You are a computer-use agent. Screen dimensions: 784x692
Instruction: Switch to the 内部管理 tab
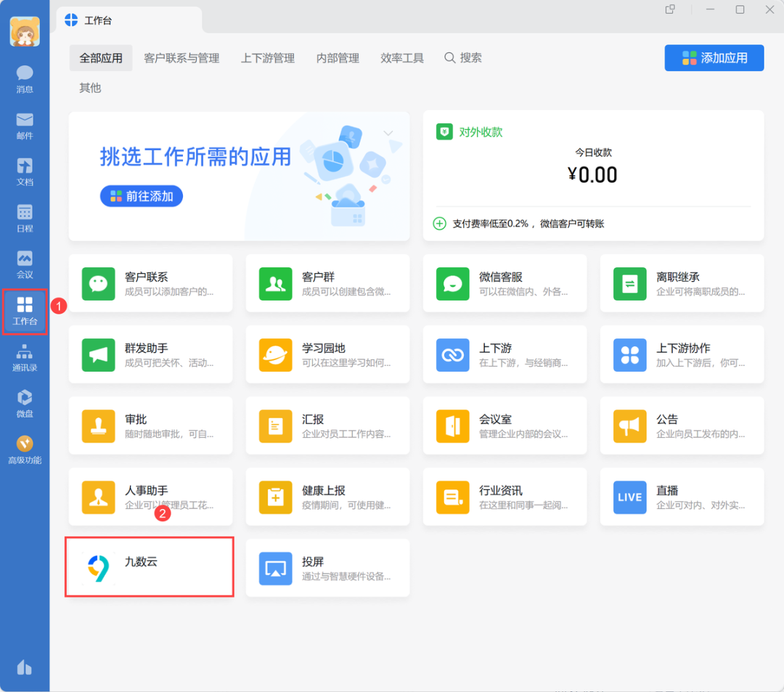pos(338,58)
